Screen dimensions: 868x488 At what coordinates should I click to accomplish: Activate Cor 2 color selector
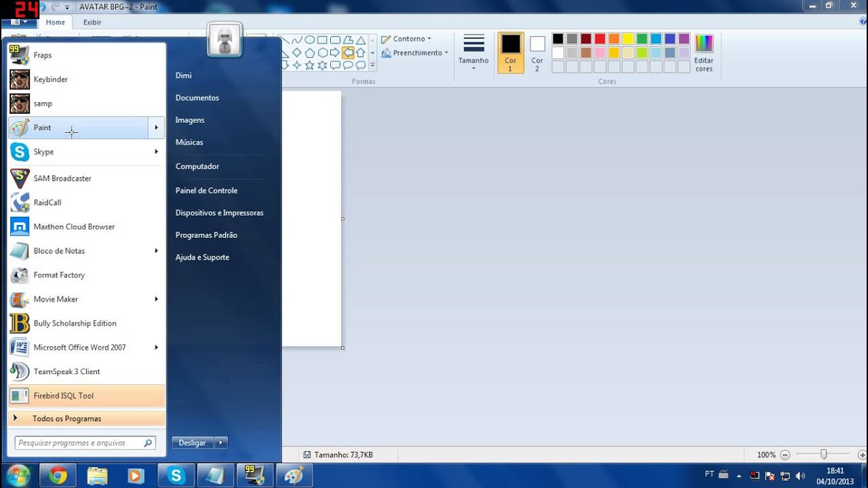537,52
